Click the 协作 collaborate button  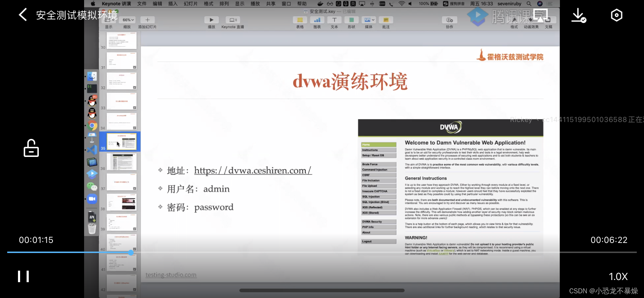(450, 20)
